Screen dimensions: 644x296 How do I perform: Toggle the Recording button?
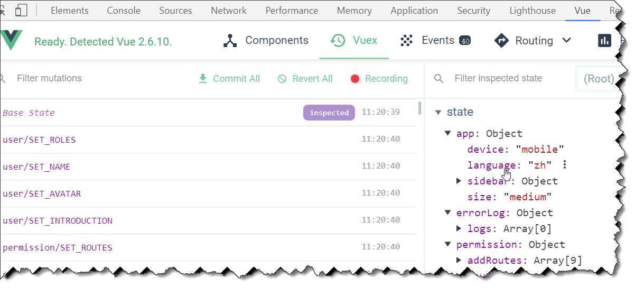coord(379,79)
